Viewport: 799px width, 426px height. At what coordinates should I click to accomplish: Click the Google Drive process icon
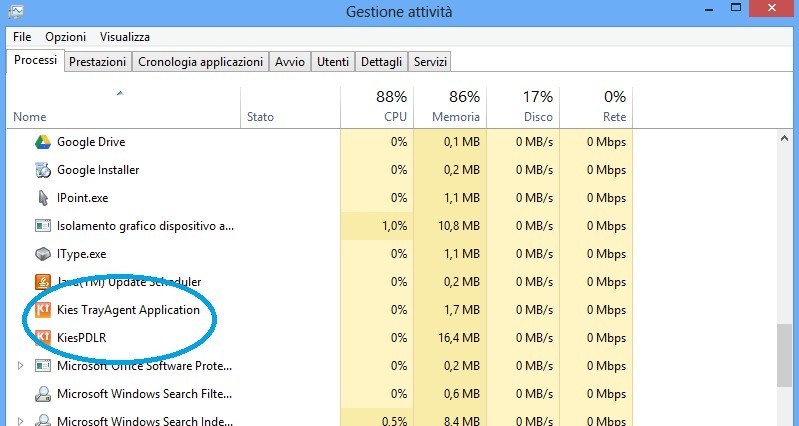click(x=43, y=142)
